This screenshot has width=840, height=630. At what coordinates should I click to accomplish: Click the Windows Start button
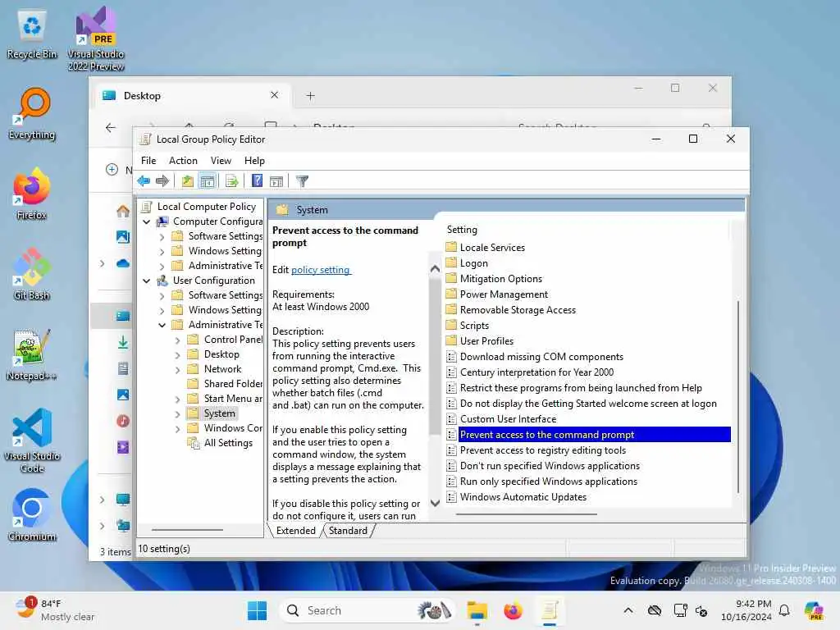coord(257,610)
